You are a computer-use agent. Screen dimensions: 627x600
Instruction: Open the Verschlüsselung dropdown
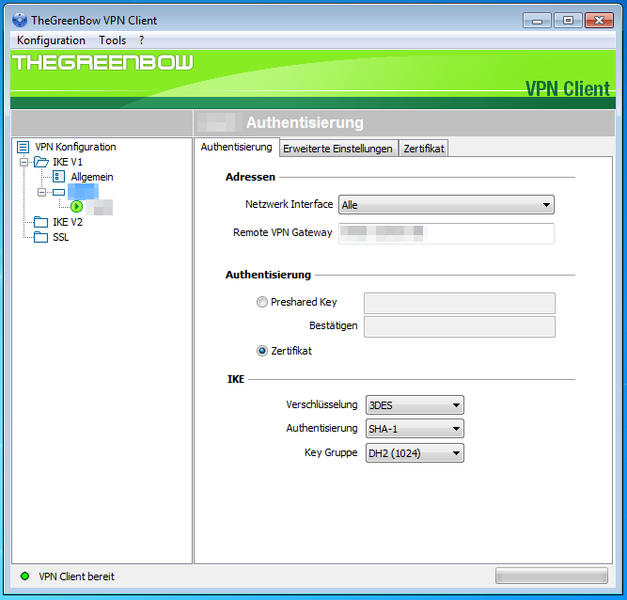click(415, 405)
